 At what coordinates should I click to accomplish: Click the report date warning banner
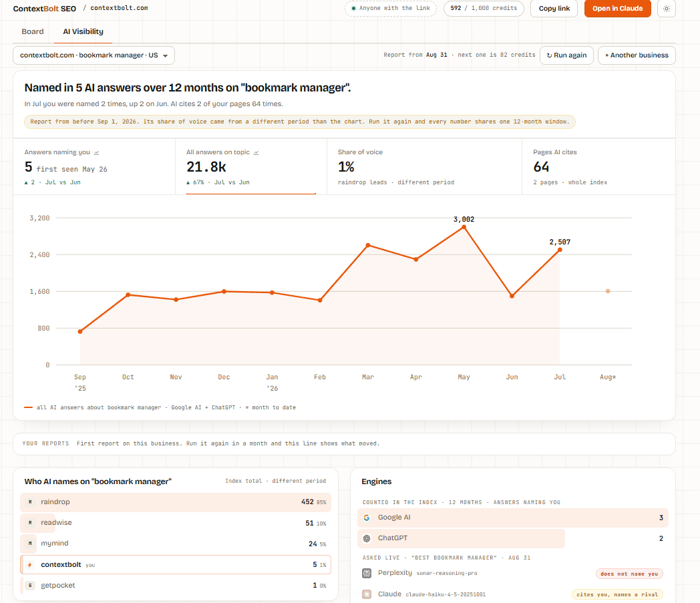coord(299,122)
